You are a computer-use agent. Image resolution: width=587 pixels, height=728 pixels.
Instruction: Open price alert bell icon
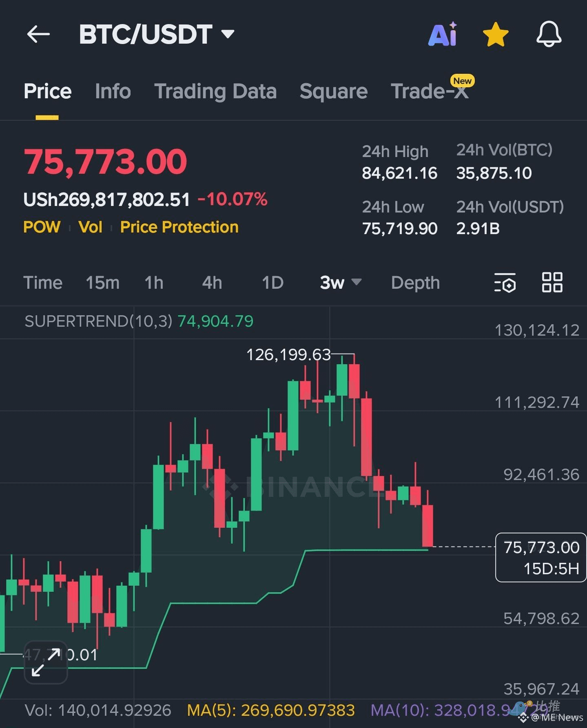(549, 34)
